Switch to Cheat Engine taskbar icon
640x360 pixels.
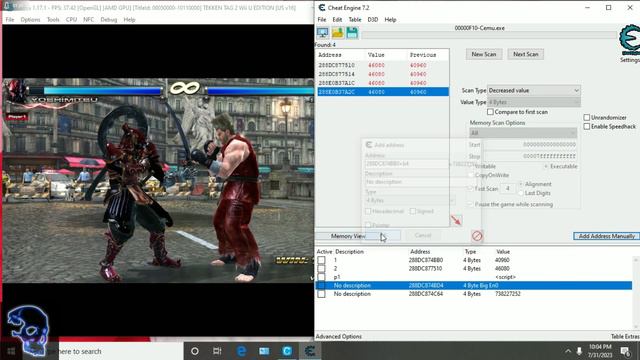point(310,351)
